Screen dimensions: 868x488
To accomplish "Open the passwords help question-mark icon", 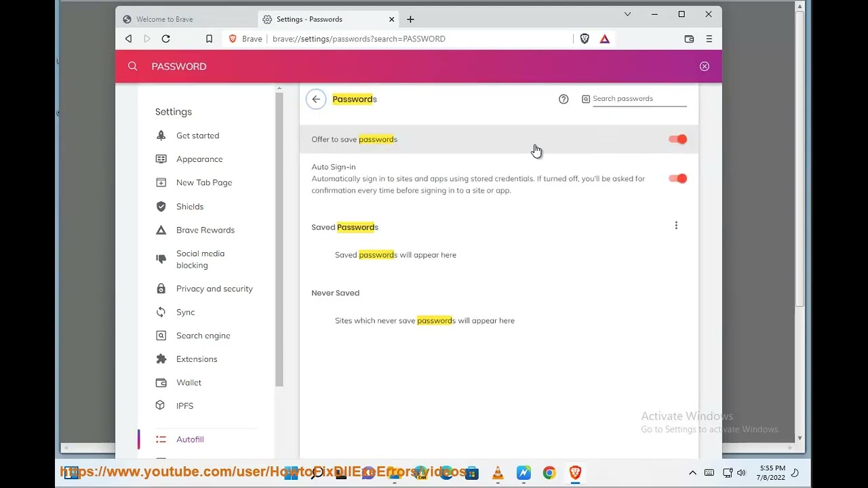I will pos(564,99).
